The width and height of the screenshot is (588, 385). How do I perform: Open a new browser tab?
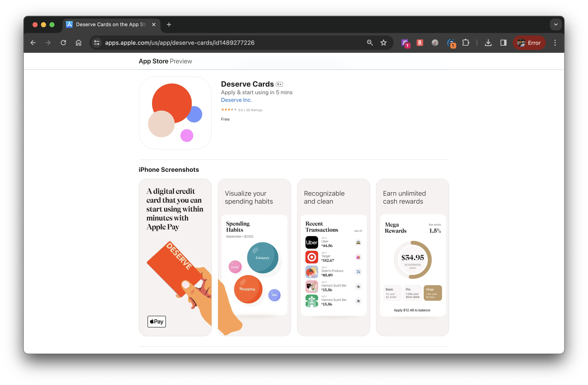click(169, 24)
